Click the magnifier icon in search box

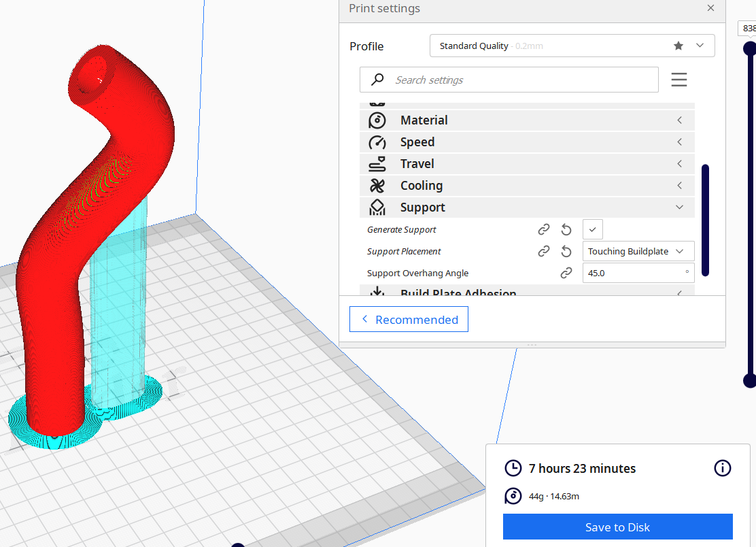(377, 79)
